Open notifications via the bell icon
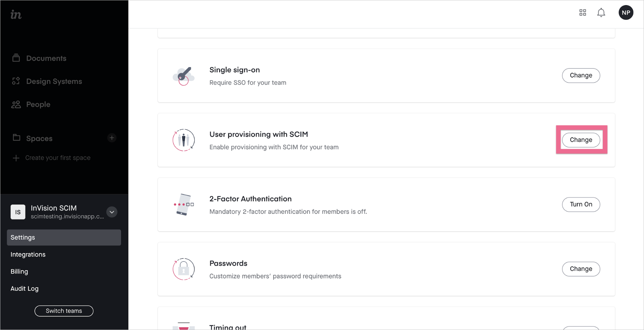 tap(601, 12)
